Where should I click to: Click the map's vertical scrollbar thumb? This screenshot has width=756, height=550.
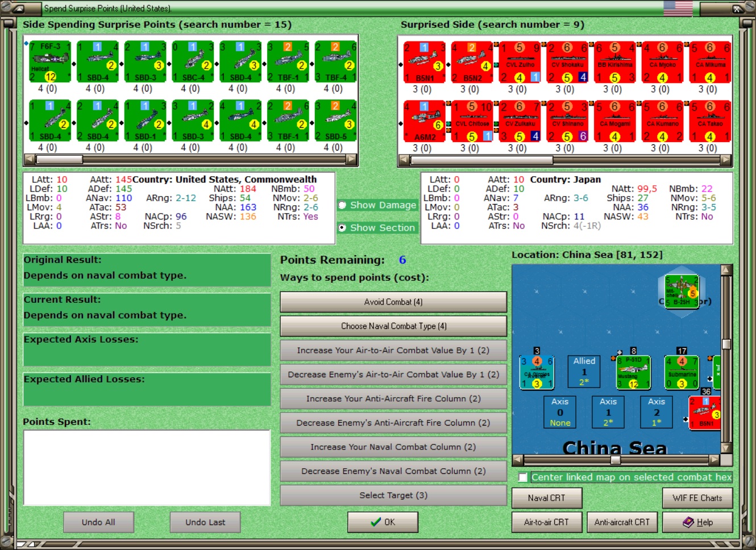click(x=726, y=344)
